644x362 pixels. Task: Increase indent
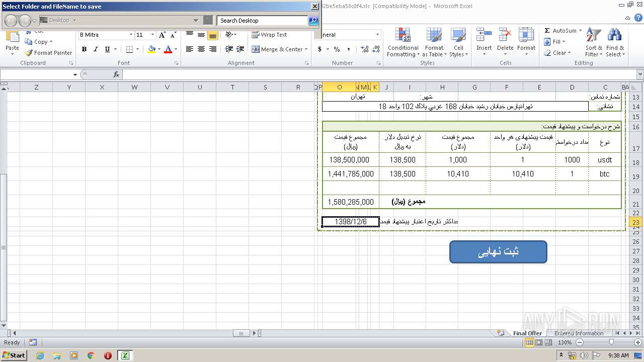pos(240,49)
